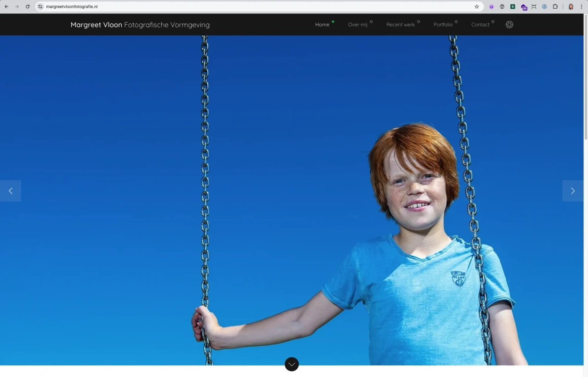Image resolution: width=588 pixels, height=377 pixels.
Task: Open the Recent werk page
Action: pos(400,25)
